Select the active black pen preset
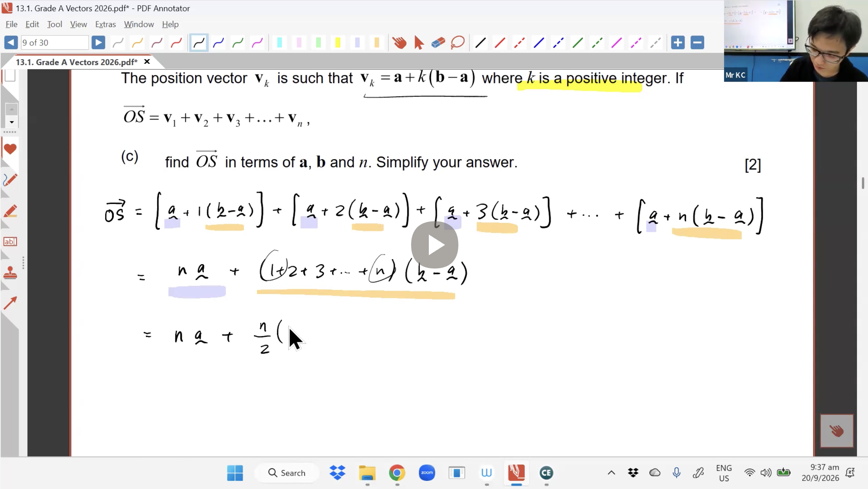The image size is (868, 489). click(x=199, y=43)
